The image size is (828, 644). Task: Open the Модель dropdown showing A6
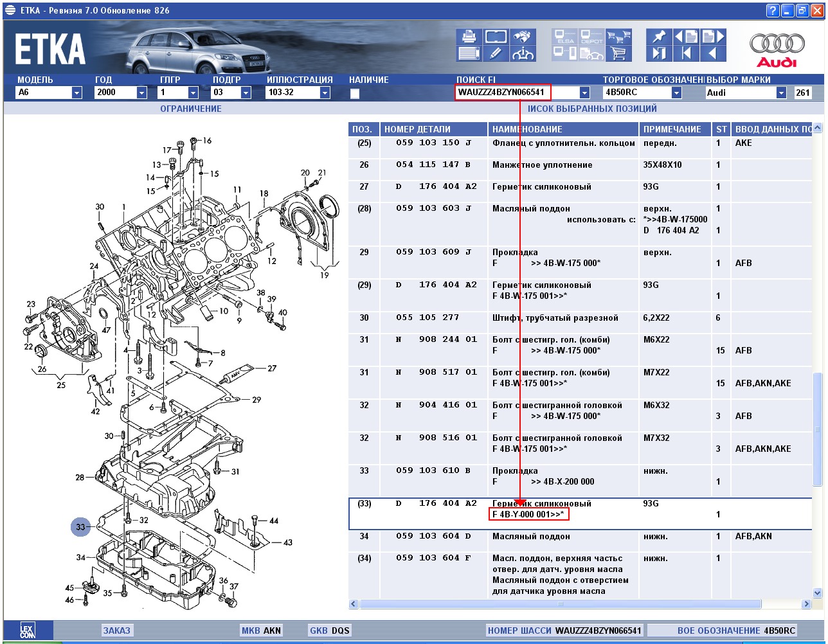tap(50, 93)
